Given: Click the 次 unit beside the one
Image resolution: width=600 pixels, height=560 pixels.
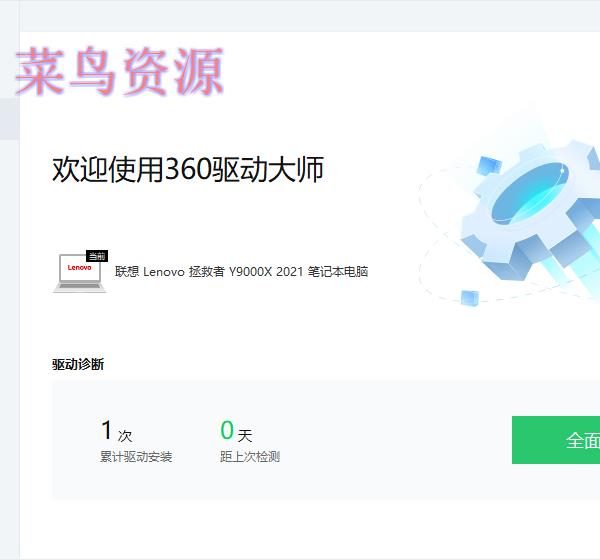Looking at the screenshot, I should point(125,436).
